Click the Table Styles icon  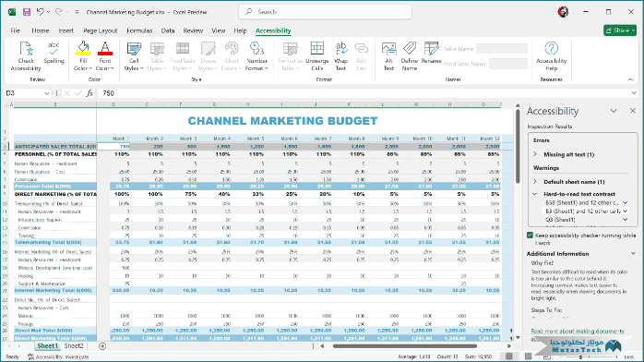pos(157,49)
